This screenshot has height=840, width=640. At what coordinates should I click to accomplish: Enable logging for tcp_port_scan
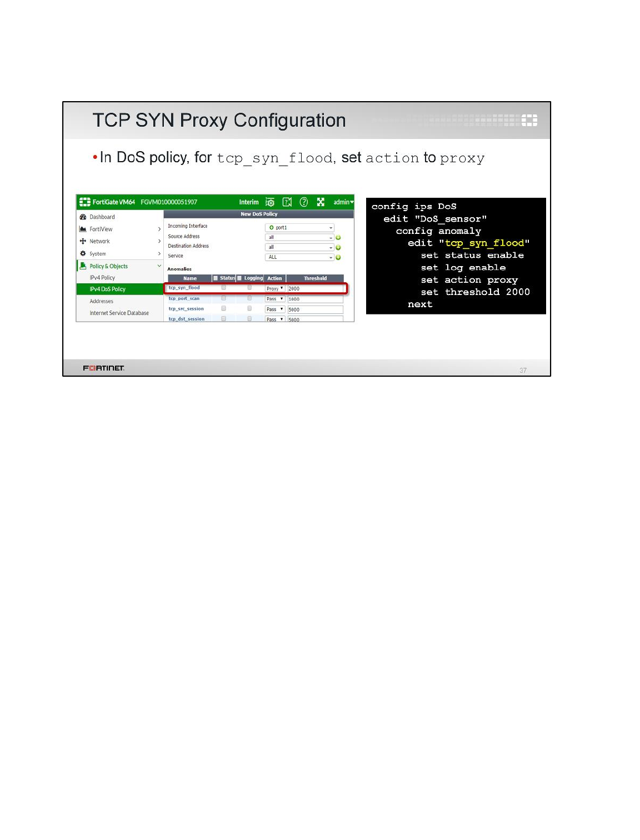point(249,298)
